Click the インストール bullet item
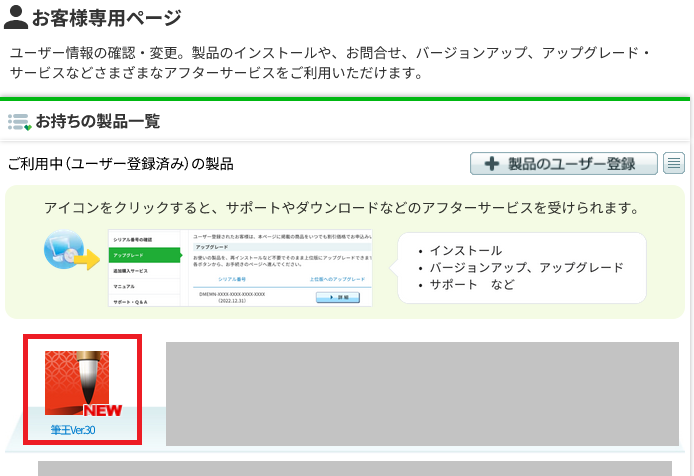This screenshot has height=476, width=694. [466, 250]
